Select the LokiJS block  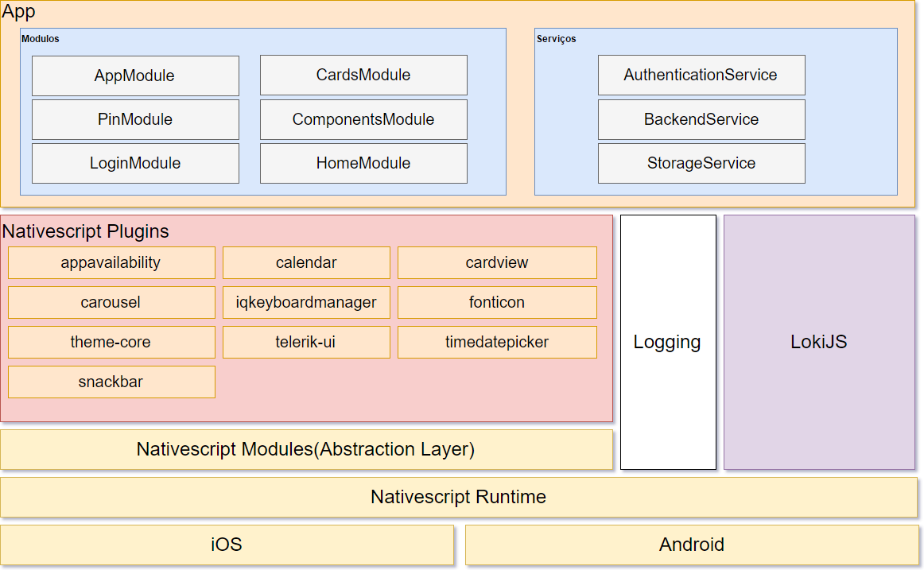point(819,342)
